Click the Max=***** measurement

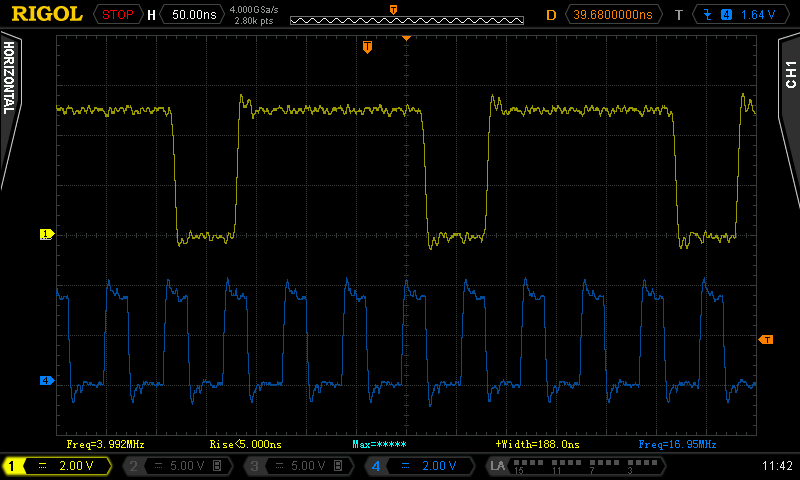[379, 444]
